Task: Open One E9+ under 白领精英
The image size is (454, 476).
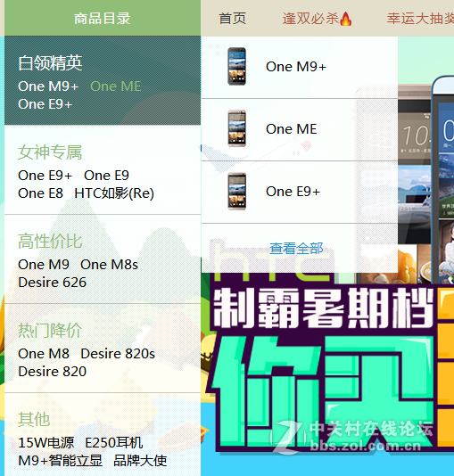Action: pyautogui.click(x=45, y=104)
